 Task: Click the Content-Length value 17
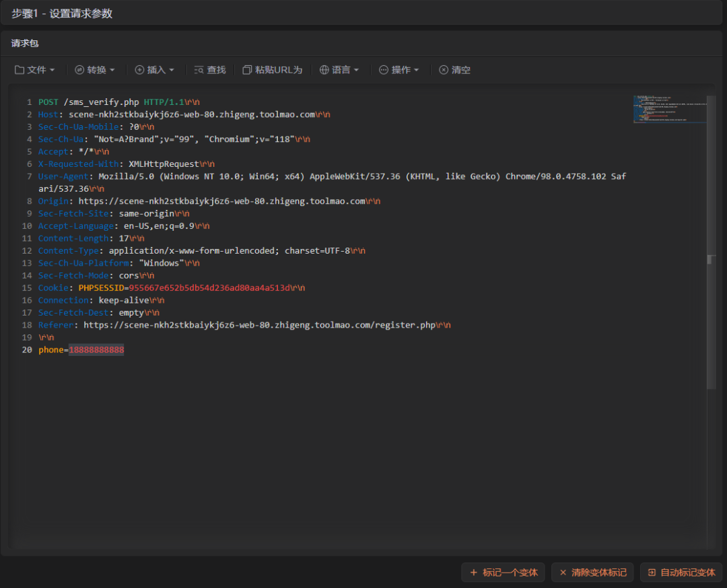[x=124, y=238]
